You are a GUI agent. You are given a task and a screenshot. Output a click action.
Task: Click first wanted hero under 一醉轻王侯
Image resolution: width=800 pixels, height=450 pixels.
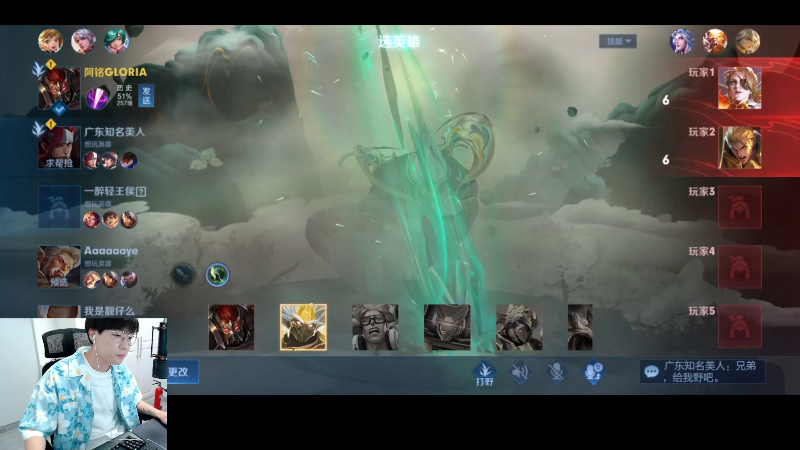pyautogui.click(x=91, y=220)
